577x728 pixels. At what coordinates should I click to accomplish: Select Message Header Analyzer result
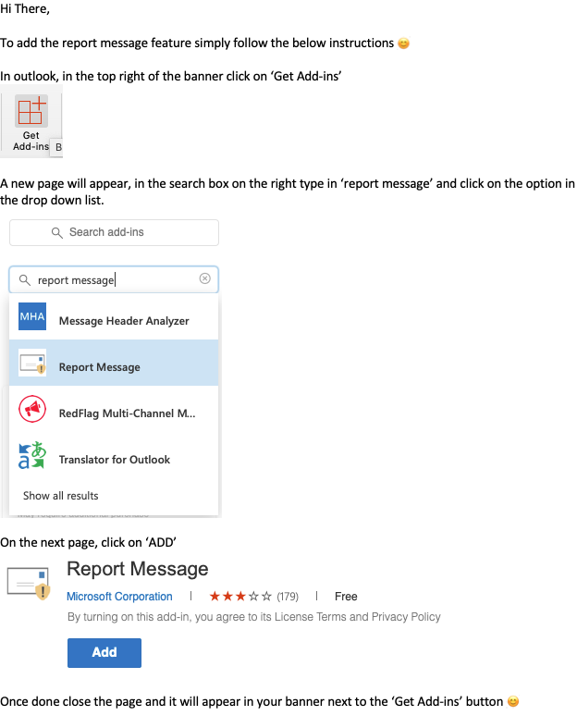pyautogui.click(x=114, y=316)
